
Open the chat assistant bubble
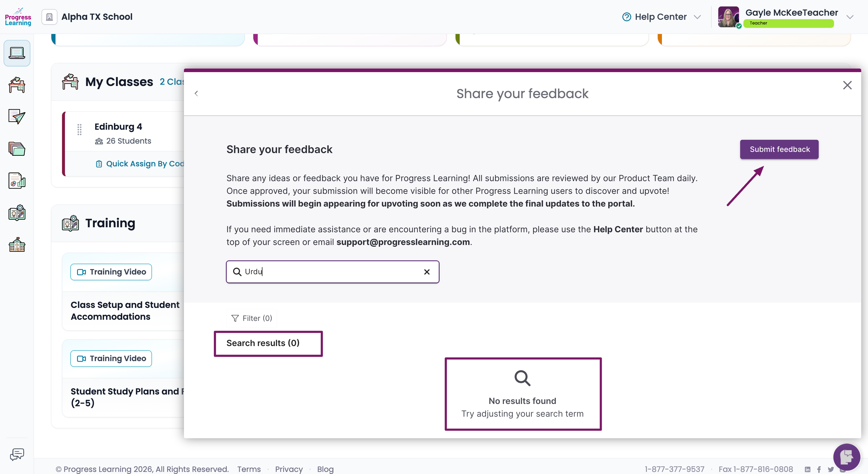click(846, 457)
